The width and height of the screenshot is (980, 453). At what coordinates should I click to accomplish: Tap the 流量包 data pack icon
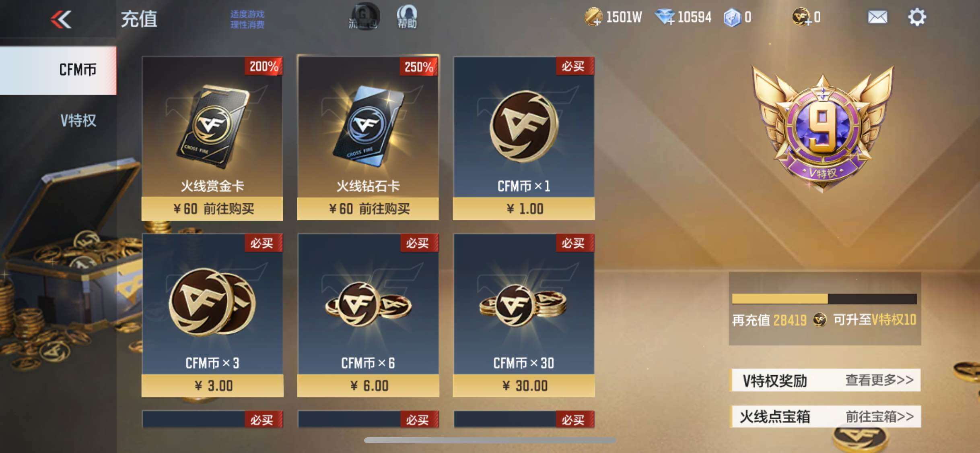(364, 17)
